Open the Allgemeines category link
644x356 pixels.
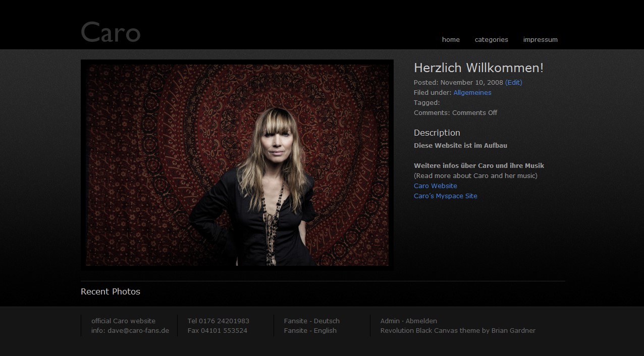pos(472,92)
